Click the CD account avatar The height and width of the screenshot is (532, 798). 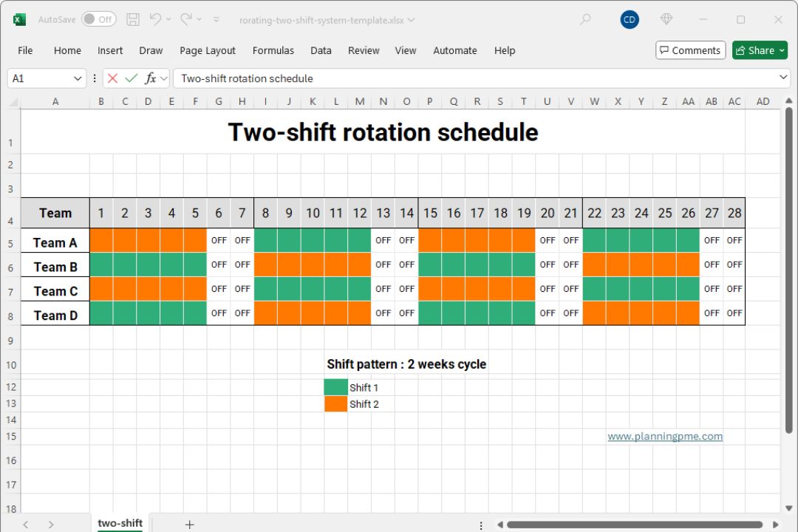pos(630,20)
